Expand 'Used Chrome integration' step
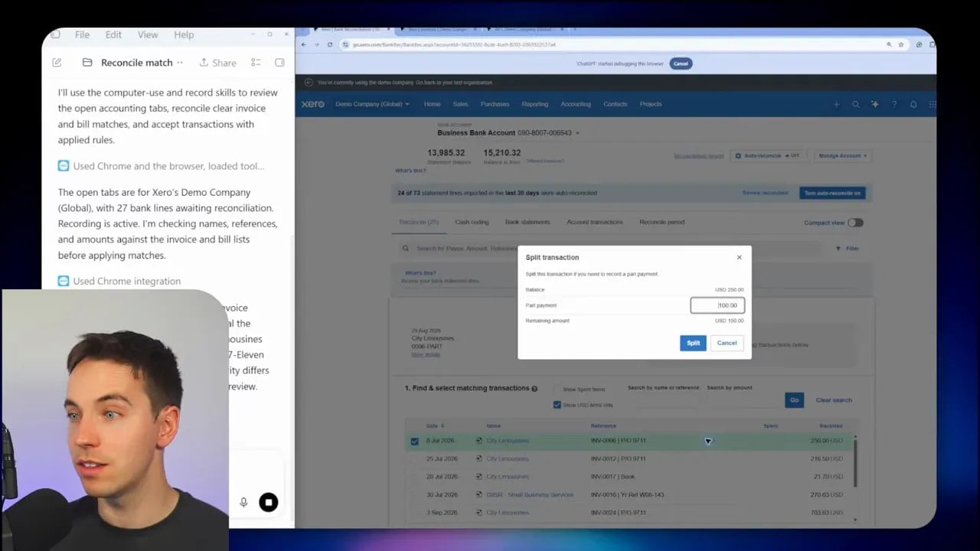This screenshot has width=980, height=551. [120, 281]
